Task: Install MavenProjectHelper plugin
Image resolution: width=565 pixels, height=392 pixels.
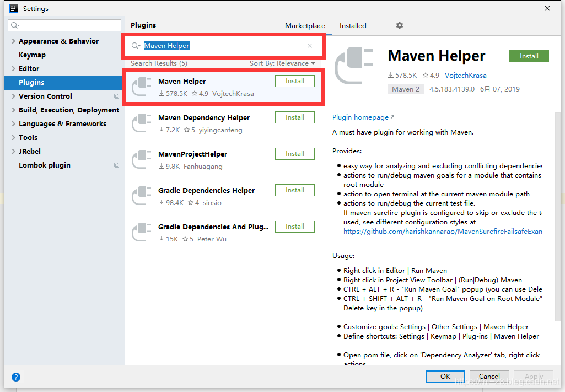Action: click(x=295, y=154)
